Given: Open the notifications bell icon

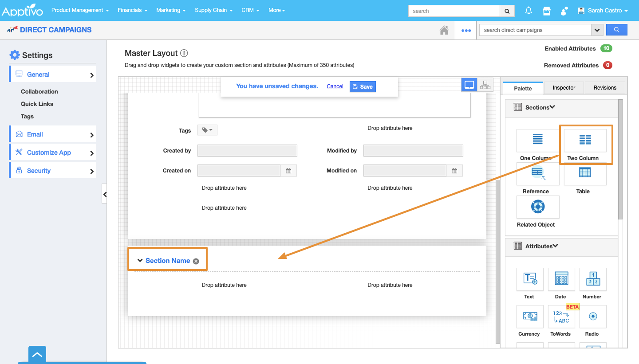Looking at the screenshot, I should pos(529,11).
